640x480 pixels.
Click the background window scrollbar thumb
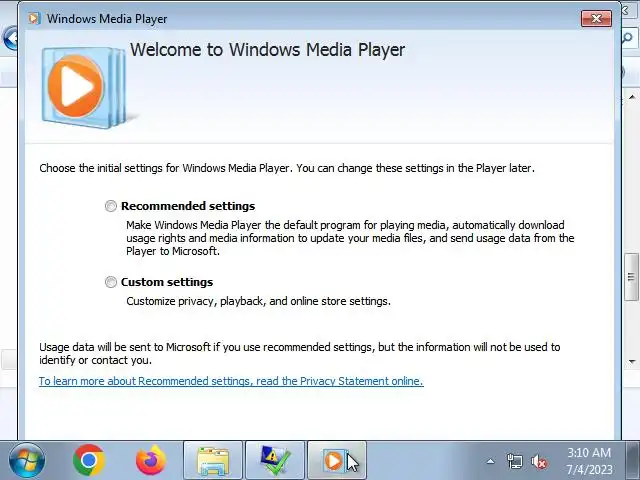pyautogui.click(x=632, y=277)
